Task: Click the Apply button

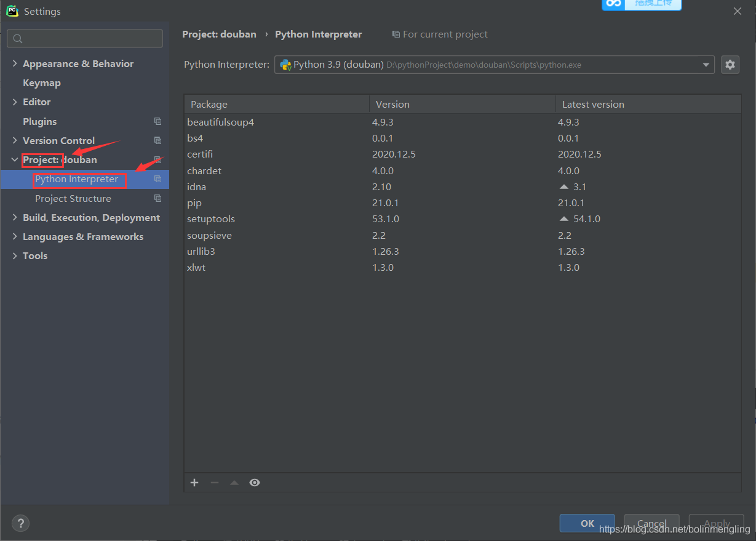Action: (717, 523)
